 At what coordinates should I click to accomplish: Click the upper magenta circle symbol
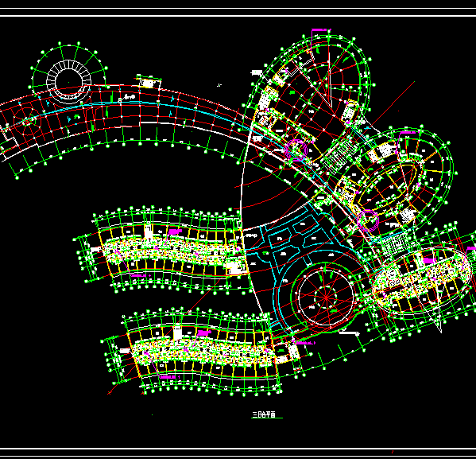coord(296,150)
